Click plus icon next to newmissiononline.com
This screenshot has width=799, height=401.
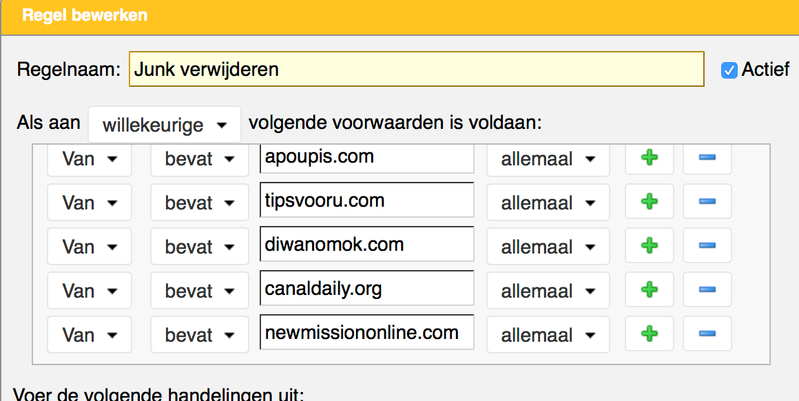(649, 334)
